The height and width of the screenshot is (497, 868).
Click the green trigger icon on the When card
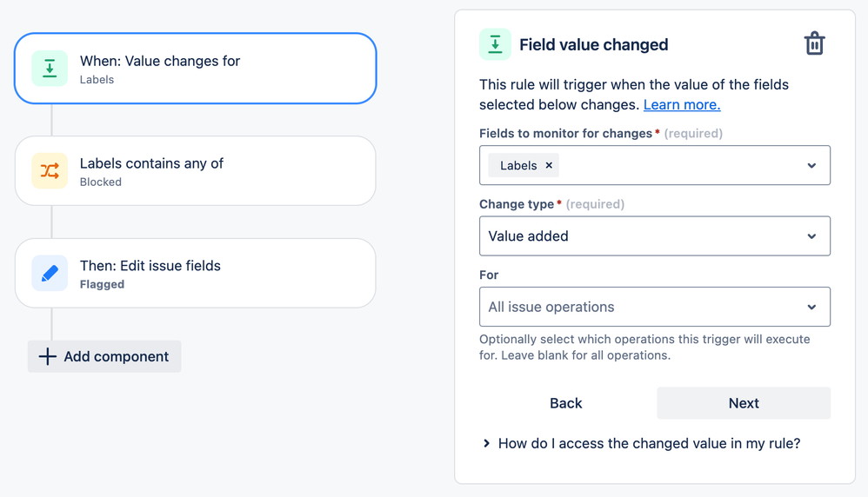50,69
